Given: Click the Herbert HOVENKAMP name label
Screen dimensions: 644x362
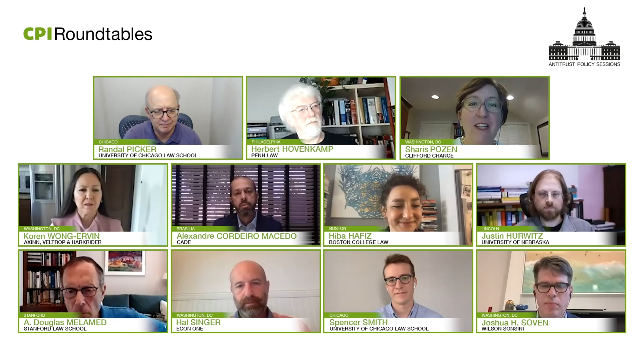Looking at the screenshot, I should [x=292, y=149].
